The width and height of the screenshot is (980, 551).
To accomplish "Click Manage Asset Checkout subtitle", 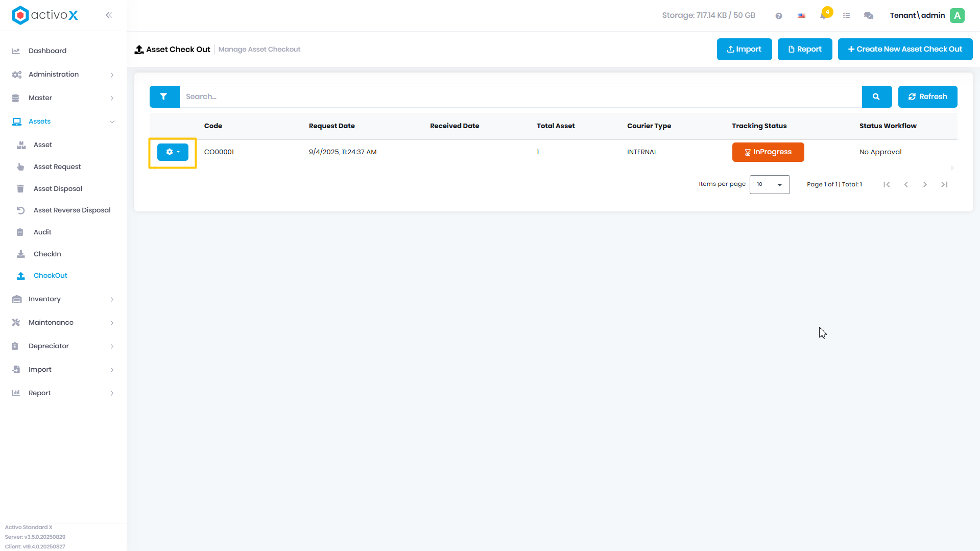I will [x=259, y=50].
